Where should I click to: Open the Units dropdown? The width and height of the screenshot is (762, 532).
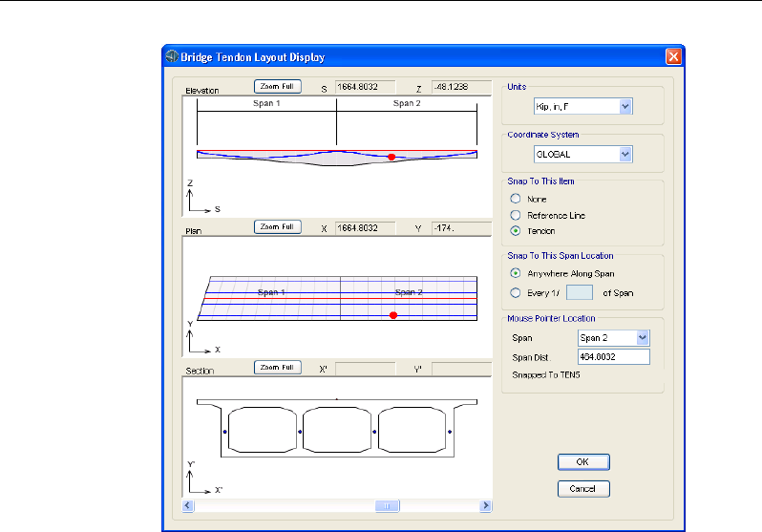[625, 107]
